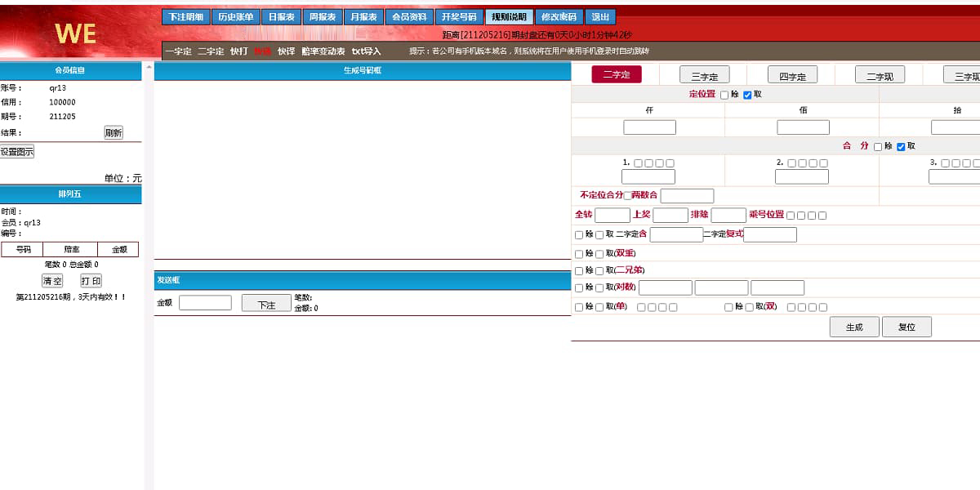Open the 日报表 report tab

tap(281, 17)
